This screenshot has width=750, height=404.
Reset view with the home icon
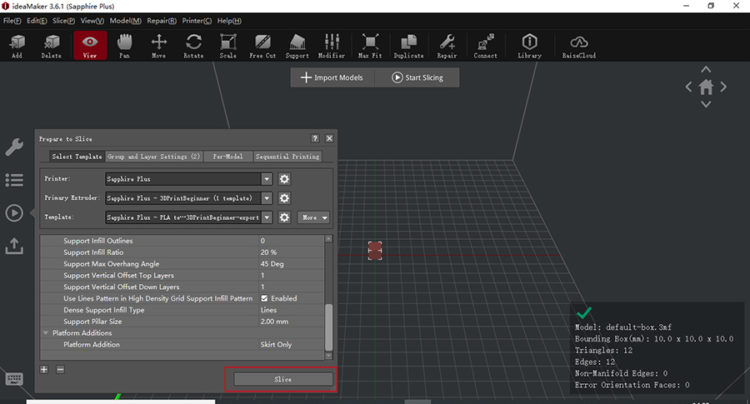click(x=706, y=87)
